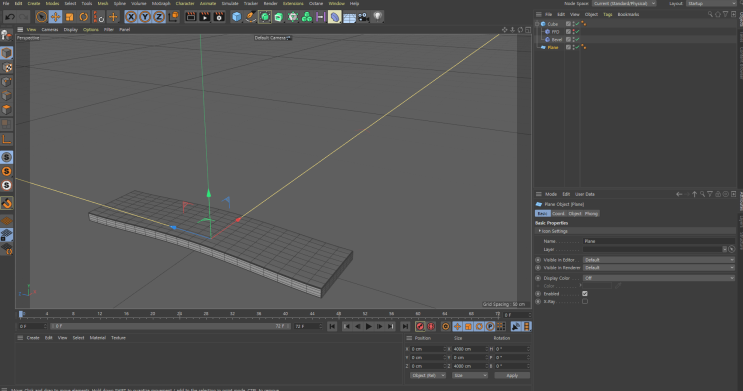Click the Name input field
This screenshot has width=743, height=391.
pos(659,241)
